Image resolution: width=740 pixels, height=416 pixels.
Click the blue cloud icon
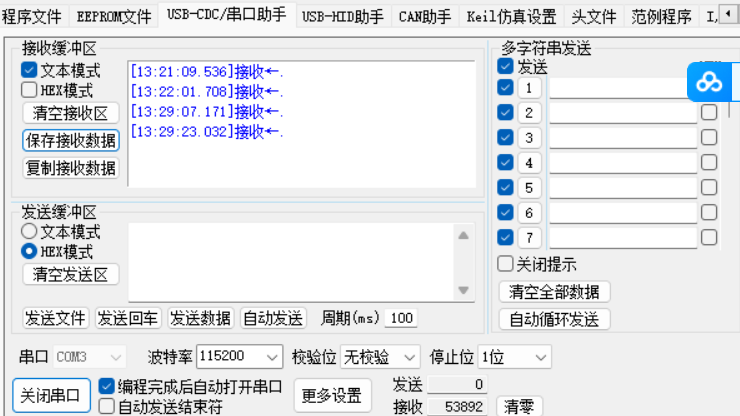coord(709,82)
